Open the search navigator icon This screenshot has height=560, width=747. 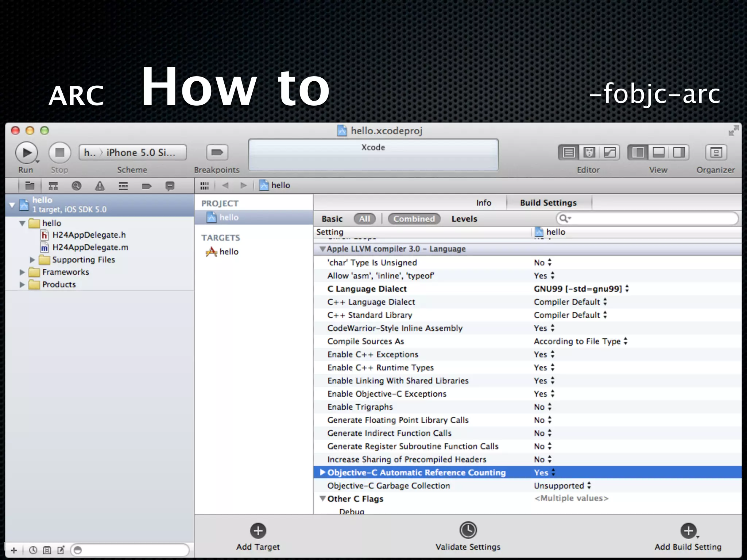point(76,186)
